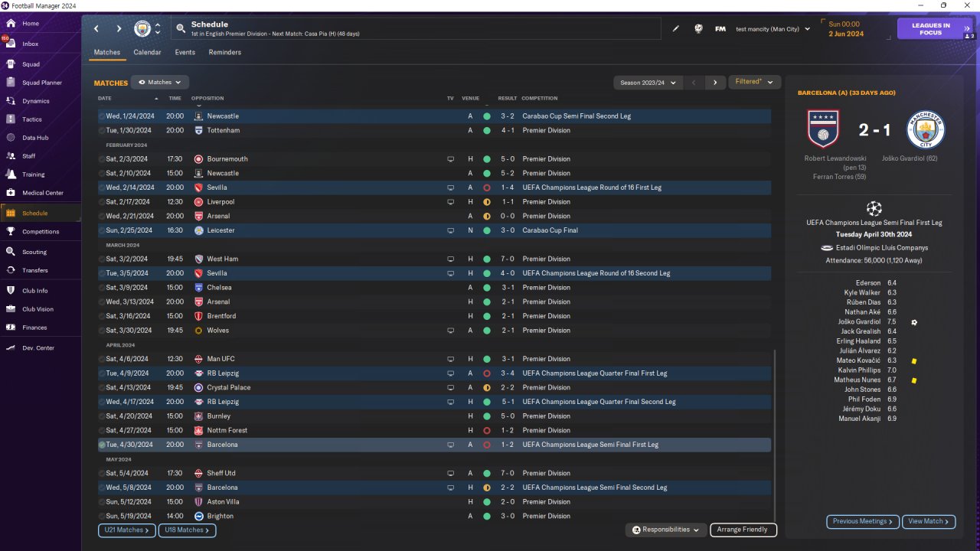The height and width of the screenshot is (551, 980).
Task: Open the Schedule sidebar item
Action: click(x=41, y=214)
